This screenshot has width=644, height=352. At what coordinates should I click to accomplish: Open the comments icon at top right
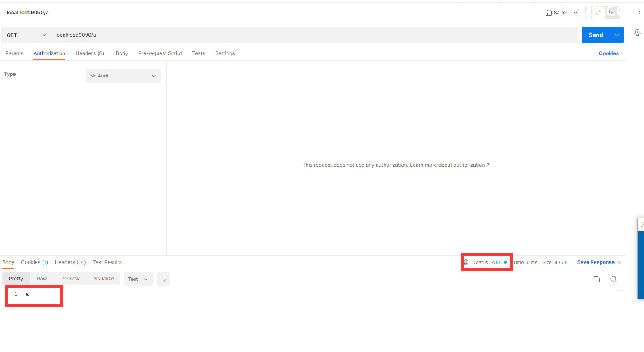[612, 12]
